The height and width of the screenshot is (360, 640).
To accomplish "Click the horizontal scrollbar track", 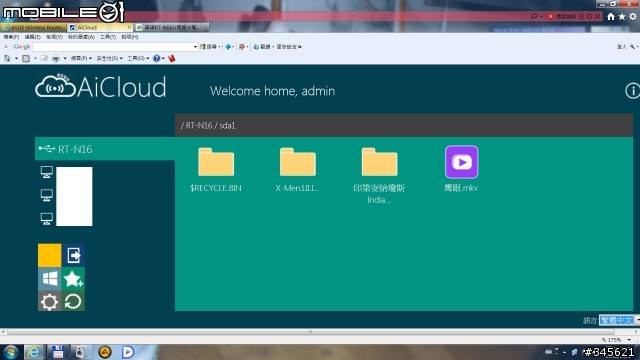I will pos(320,332).
